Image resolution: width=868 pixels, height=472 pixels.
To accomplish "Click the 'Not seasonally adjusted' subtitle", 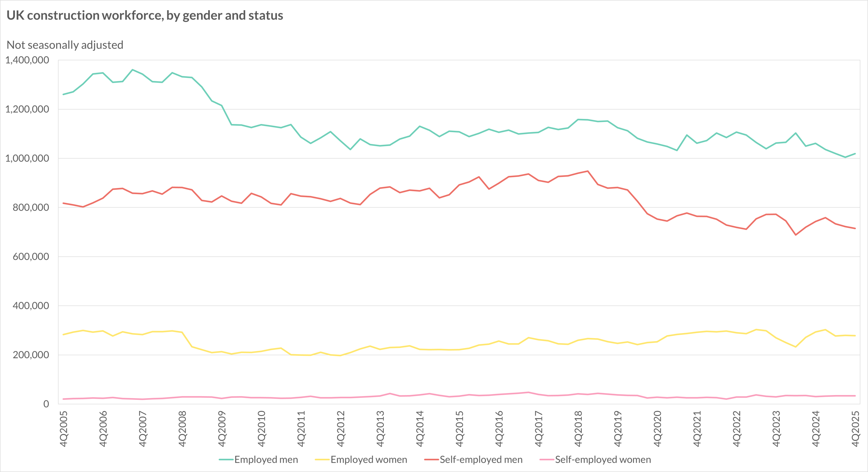I will click(65, 45).
